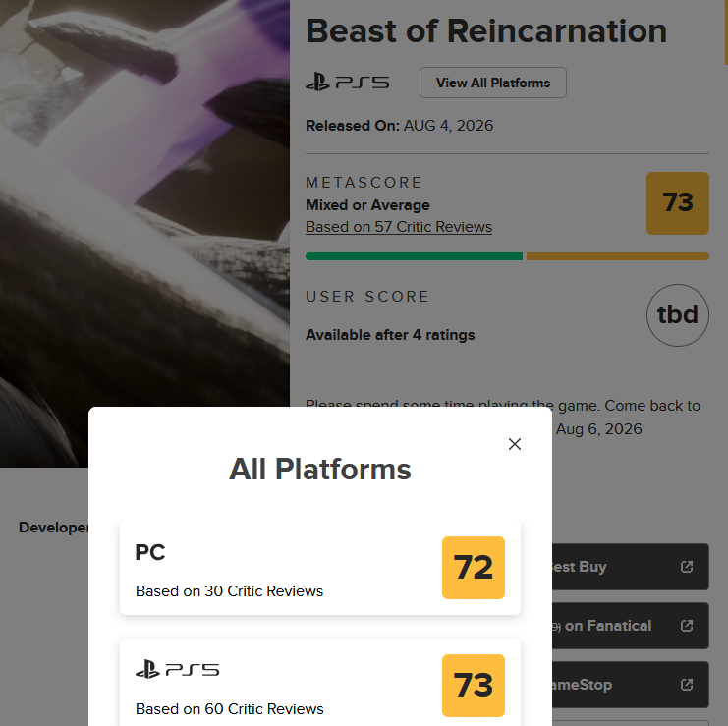The image size is (728, 726).
Task: Open Based on 57 Critic Reviews link
Action: click(x=399, y=227)
